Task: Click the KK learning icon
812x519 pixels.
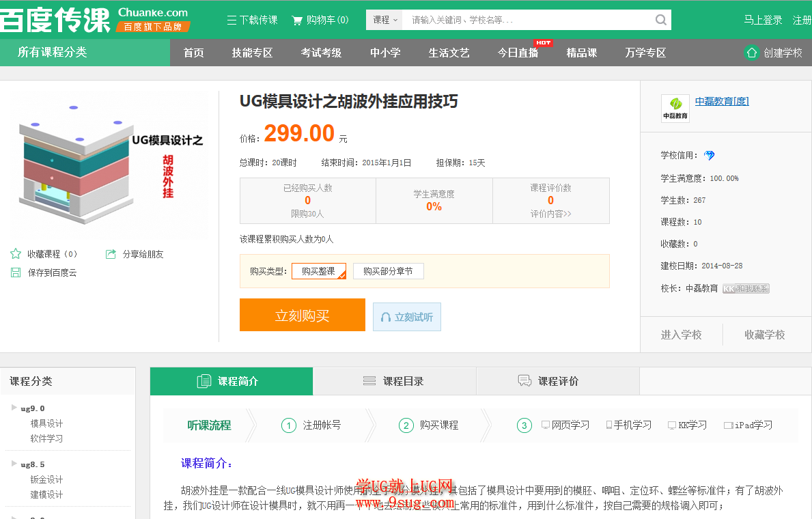Action: point(672,425)
